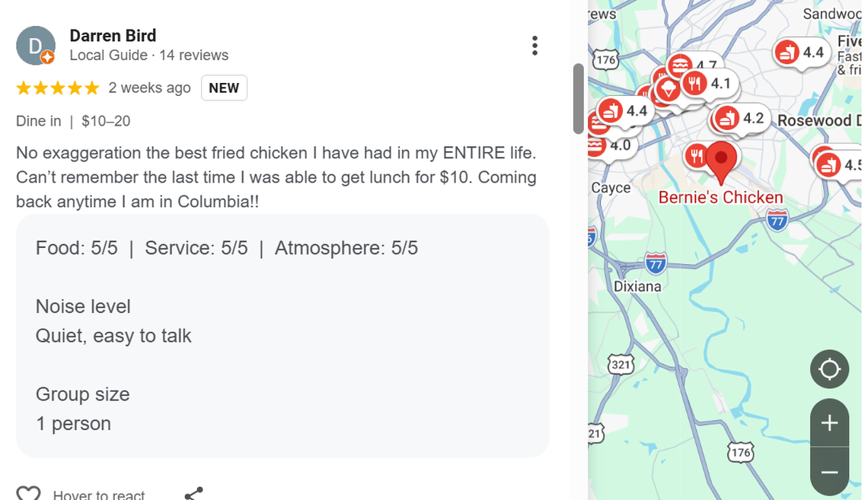
Task: Open the Bernie's Chicken map label
Action: pyautogui.click(x=720, y=197)
